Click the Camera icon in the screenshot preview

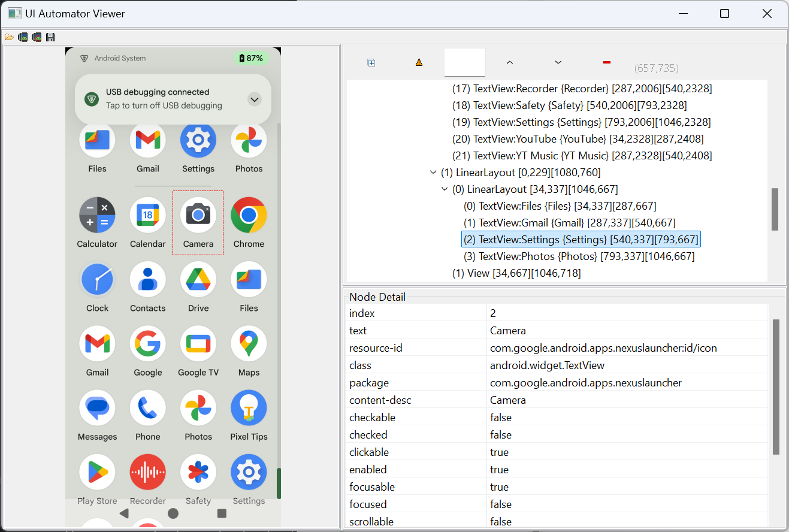pyautogui.click(x=198, y=214)
